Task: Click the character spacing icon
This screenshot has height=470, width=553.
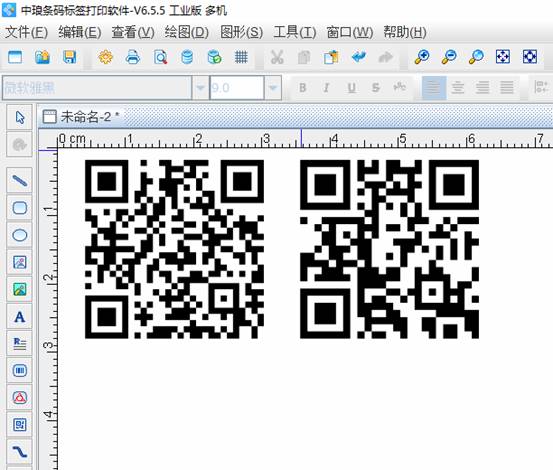Action: tap(400, 87)
